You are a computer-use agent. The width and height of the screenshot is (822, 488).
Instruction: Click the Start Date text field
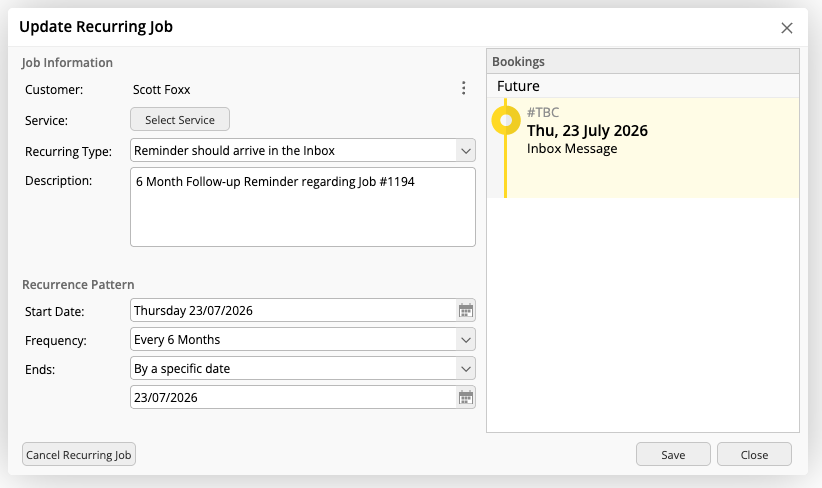click(x=294, y=310)
